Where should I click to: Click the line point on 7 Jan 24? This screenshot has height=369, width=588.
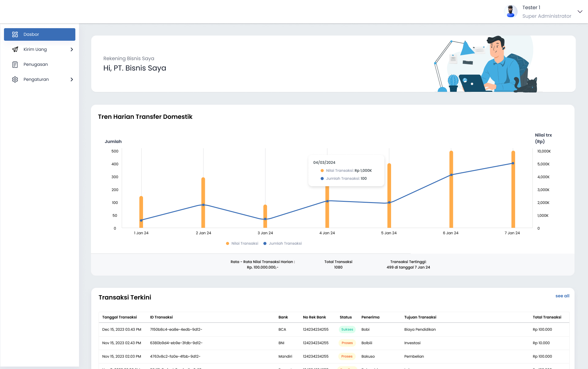tap(513, 163)
